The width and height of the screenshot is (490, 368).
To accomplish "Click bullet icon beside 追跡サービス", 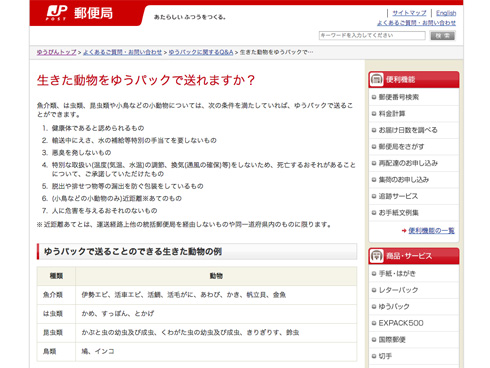I will (x=374, y=196).
